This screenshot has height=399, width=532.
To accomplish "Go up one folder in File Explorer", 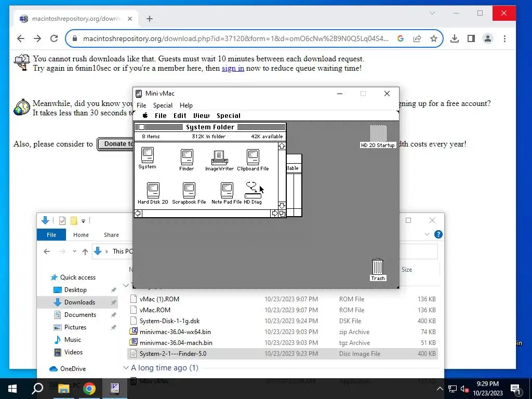I will 85,251.
